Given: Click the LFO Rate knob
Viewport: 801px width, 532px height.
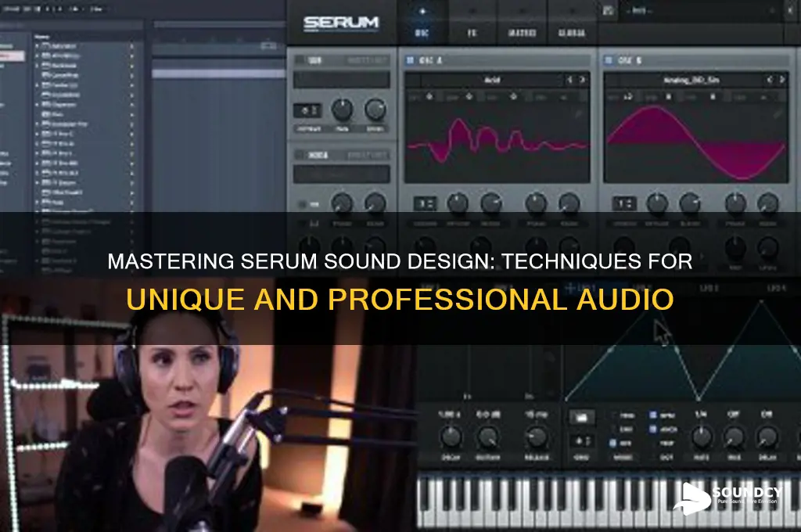Looking at the screenshot, I should pos(702,437).
